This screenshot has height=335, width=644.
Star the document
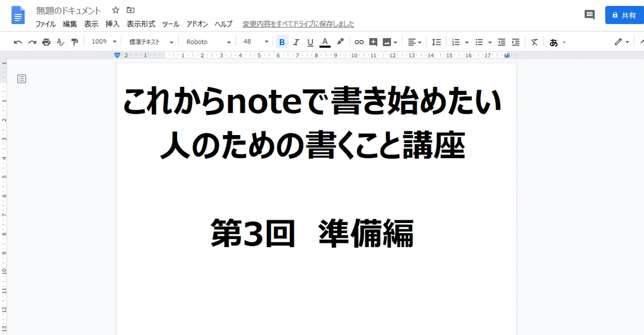(x=115, y=10)
